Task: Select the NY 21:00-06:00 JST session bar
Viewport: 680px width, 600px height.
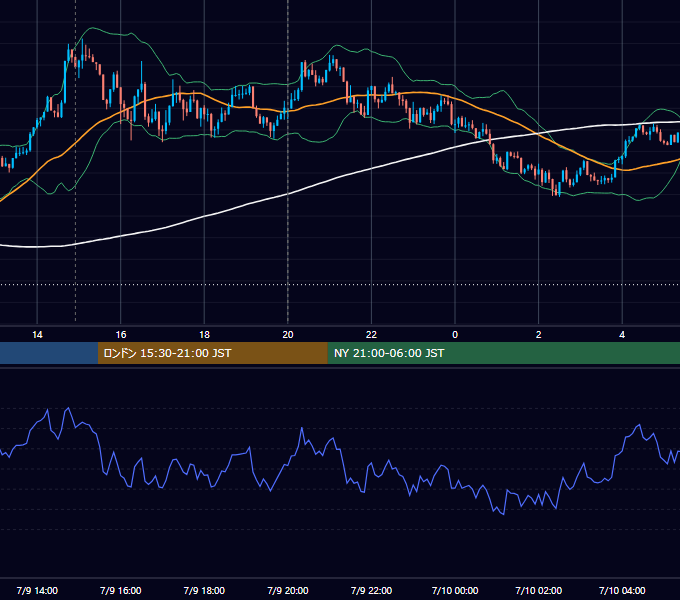Action: (x=503, y=353)
